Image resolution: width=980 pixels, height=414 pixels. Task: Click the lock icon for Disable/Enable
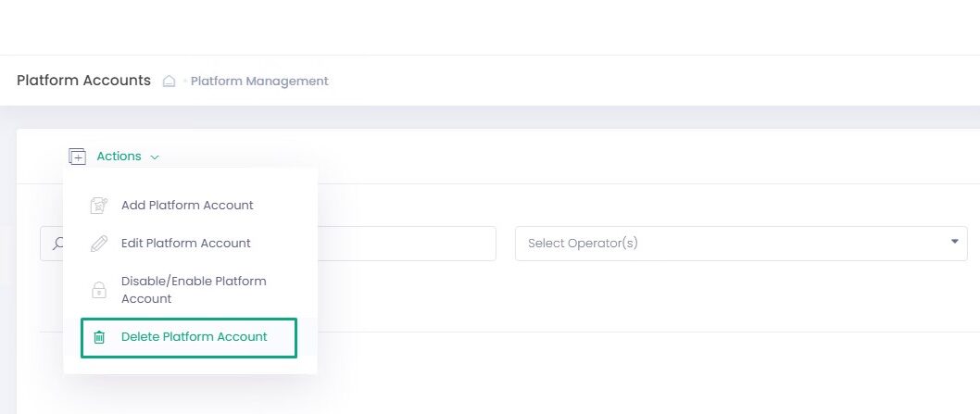99,290
